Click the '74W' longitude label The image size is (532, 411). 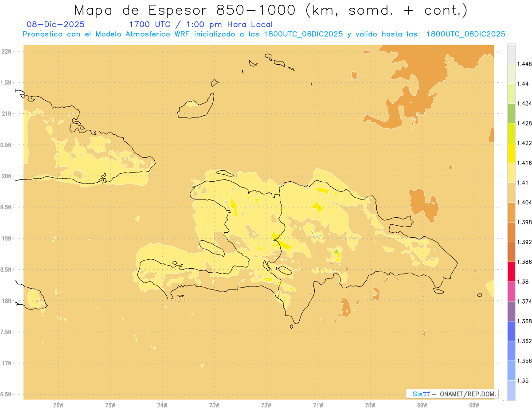[x=162, y=405]
